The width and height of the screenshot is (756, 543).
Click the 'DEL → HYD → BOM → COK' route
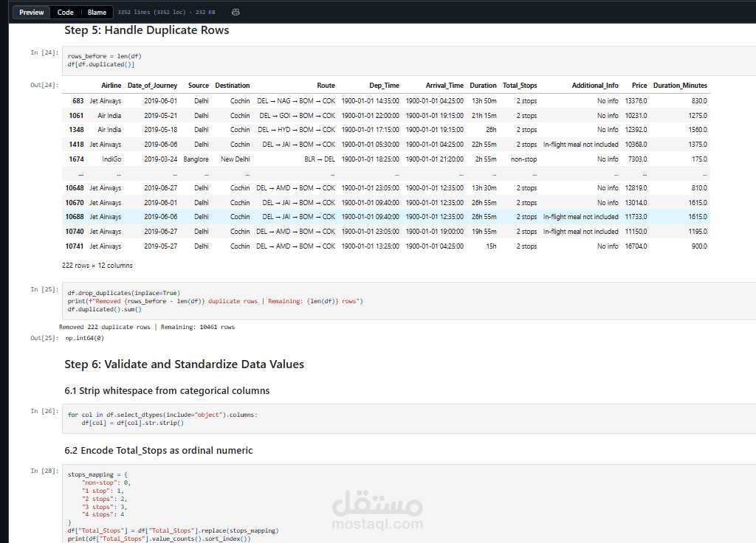coord(297,130)
